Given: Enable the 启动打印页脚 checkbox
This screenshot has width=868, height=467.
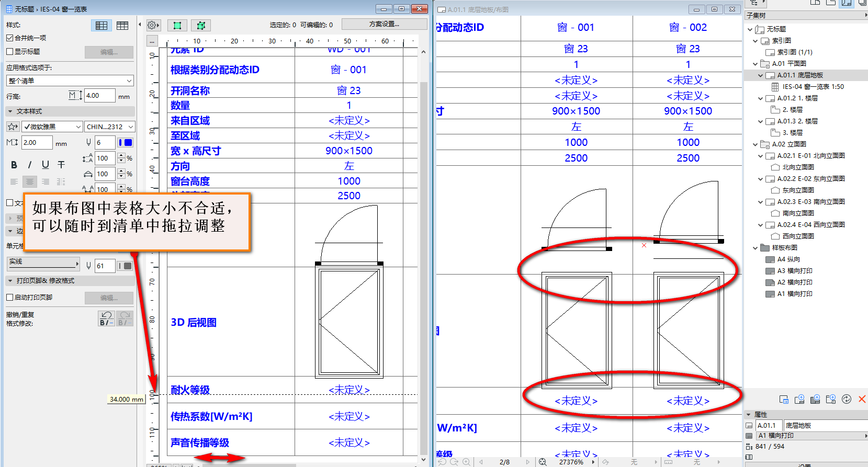Looking at the screenshot, I should pos(9,297).
